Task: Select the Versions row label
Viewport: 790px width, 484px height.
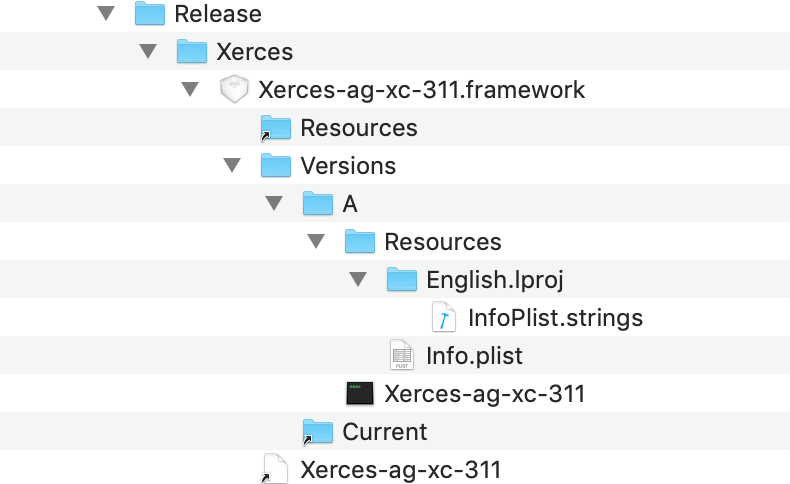Action: pyautogui.click(x=348, y=166)
